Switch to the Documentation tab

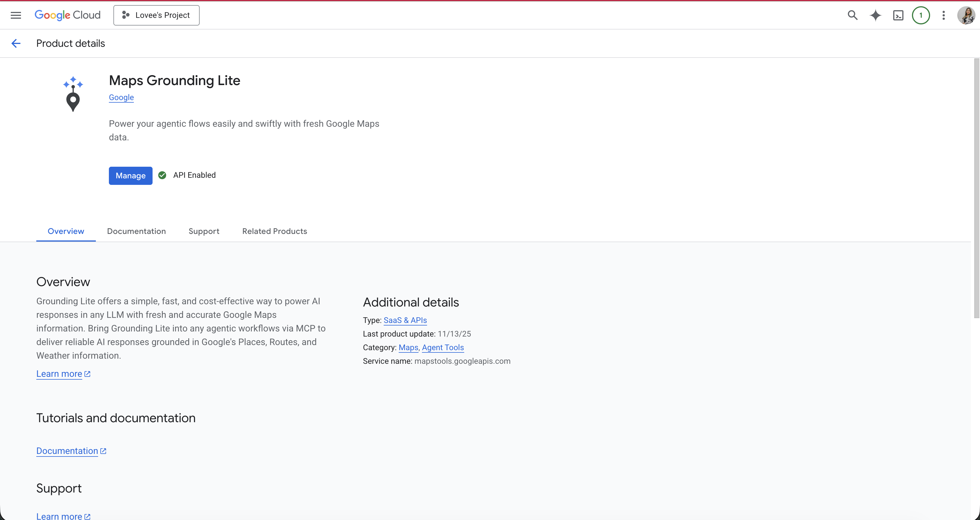136,231
